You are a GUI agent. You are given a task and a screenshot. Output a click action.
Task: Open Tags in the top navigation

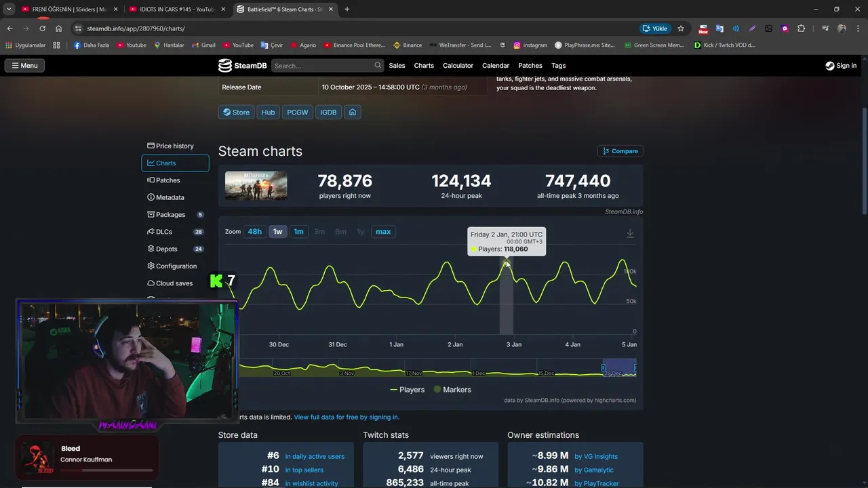click(558, 66)
